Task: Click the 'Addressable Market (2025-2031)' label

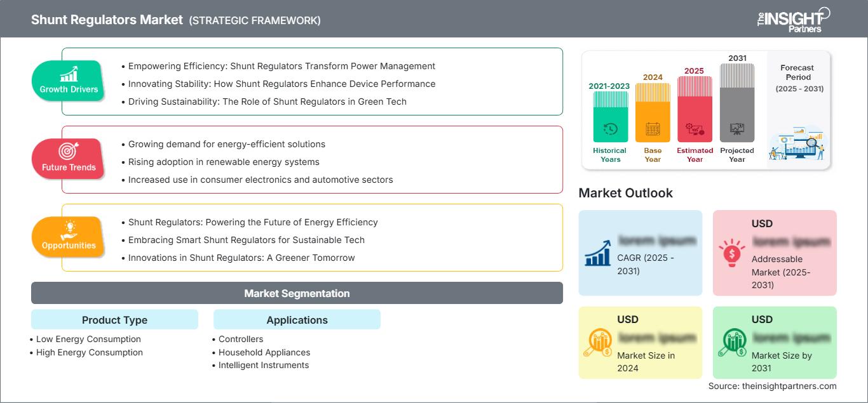Action: pyautogui.click(x=781, y=272)
